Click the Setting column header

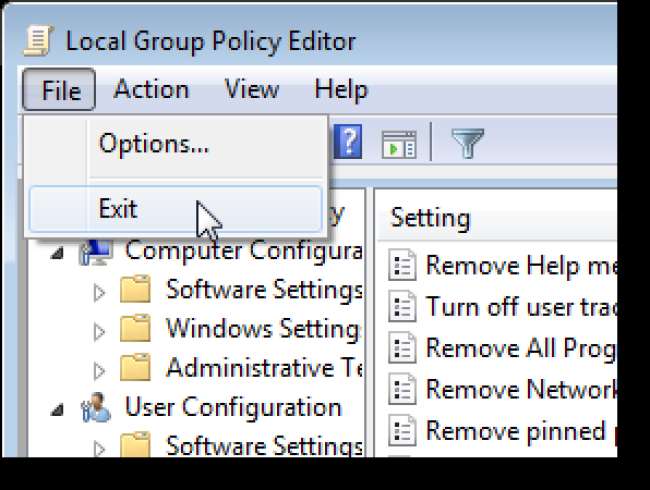[430, 217]
